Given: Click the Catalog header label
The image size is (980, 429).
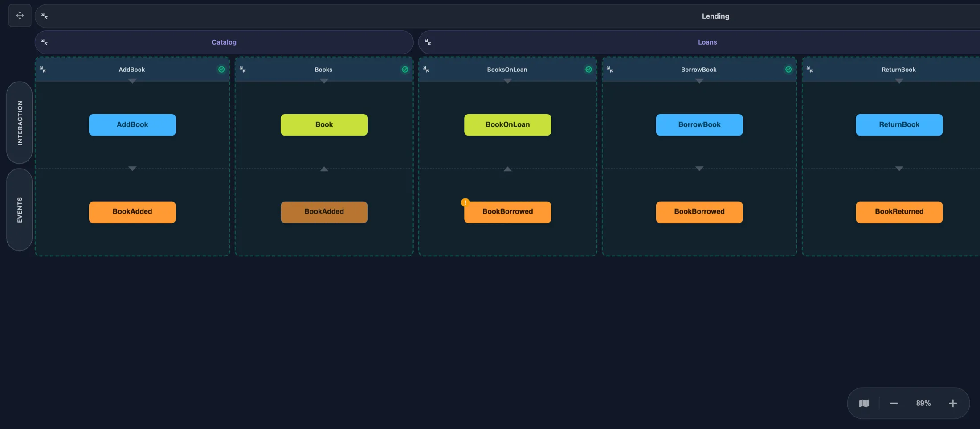Looking at the screenshot, I should click(x=224, y=42).
